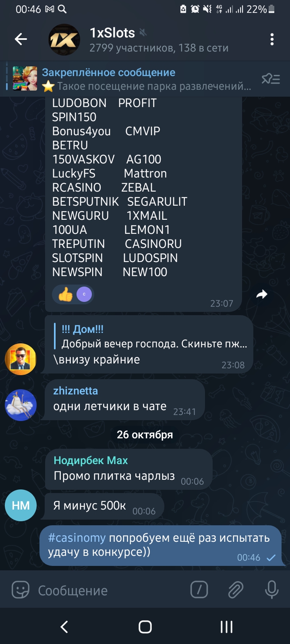
Task: Open the emoji sticker panel icon
Action: coord(21,590)
